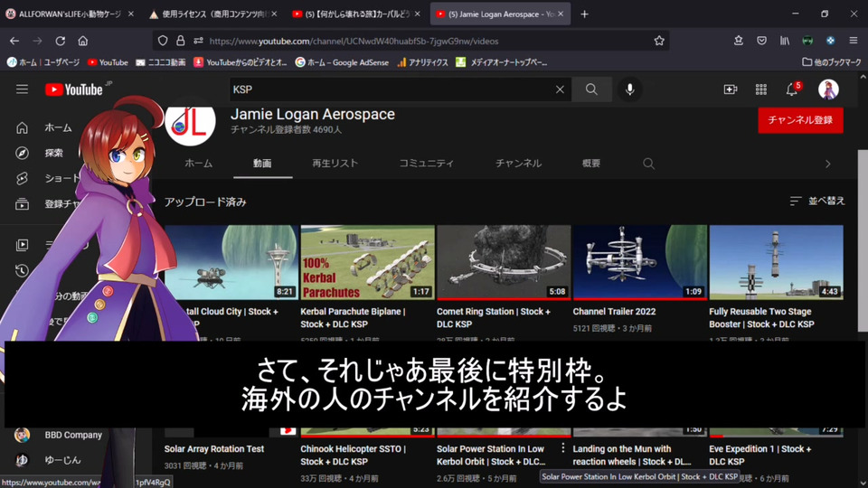Select the 動画 tab

(262, 164)
